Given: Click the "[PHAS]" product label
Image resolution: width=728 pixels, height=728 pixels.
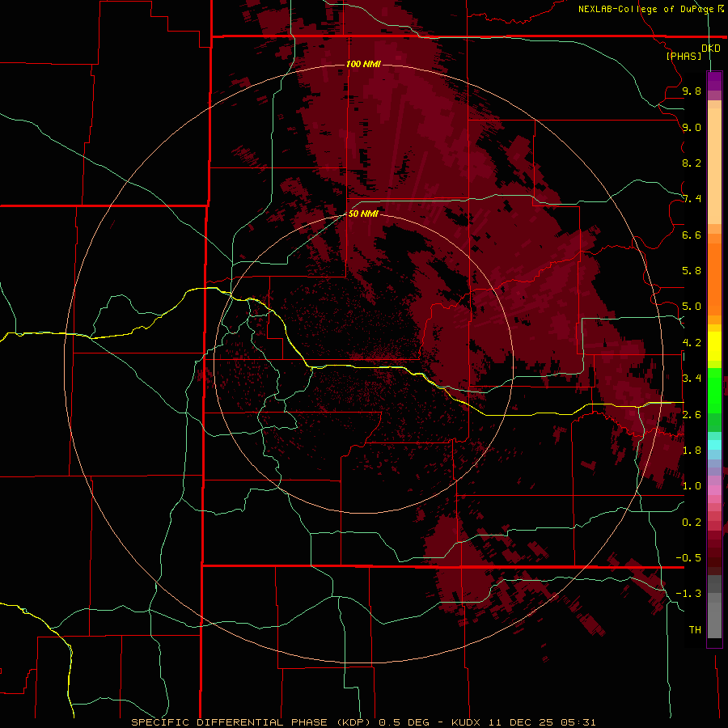Looking at the screenshot, I should tap(684, 57).
